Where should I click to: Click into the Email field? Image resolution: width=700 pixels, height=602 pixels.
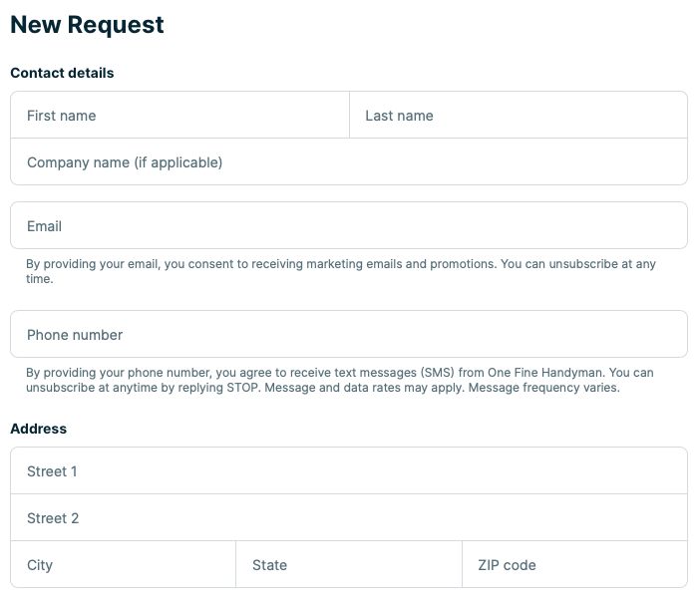coord(349,226)
